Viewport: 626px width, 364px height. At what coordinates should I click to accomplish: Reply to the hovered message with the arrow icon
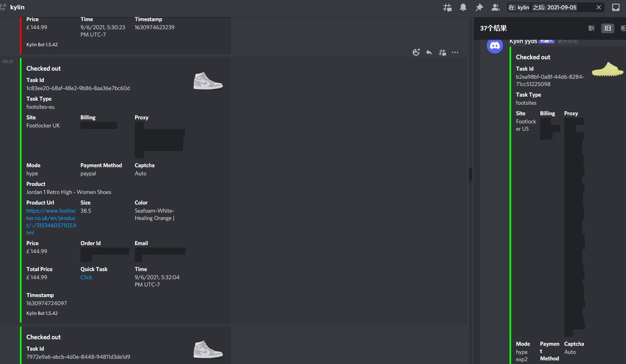point(429,52)
